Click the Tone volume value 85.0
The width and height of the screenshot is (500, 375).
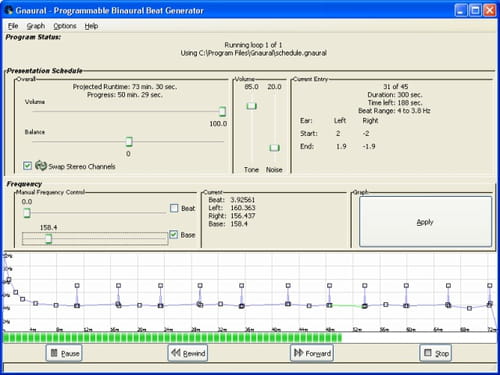(x=251, y=87)
